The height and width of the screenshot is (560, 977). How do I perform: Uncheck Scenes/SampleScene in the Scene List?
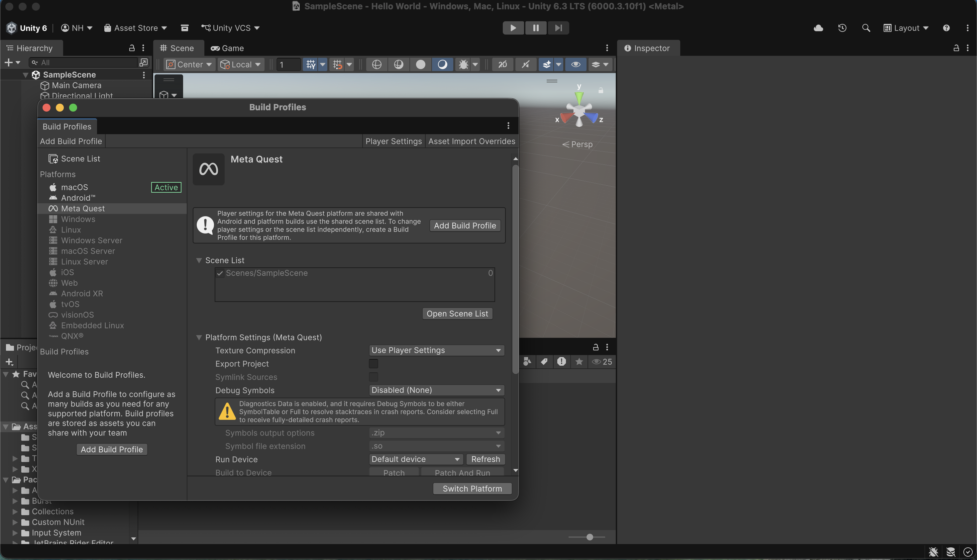pyautogui.click(x=220, y=273)
